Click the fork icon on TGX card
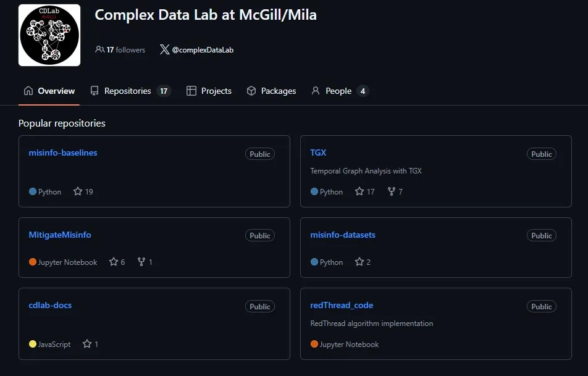Viewport: 588px width, 376px height. click(391, 191)
